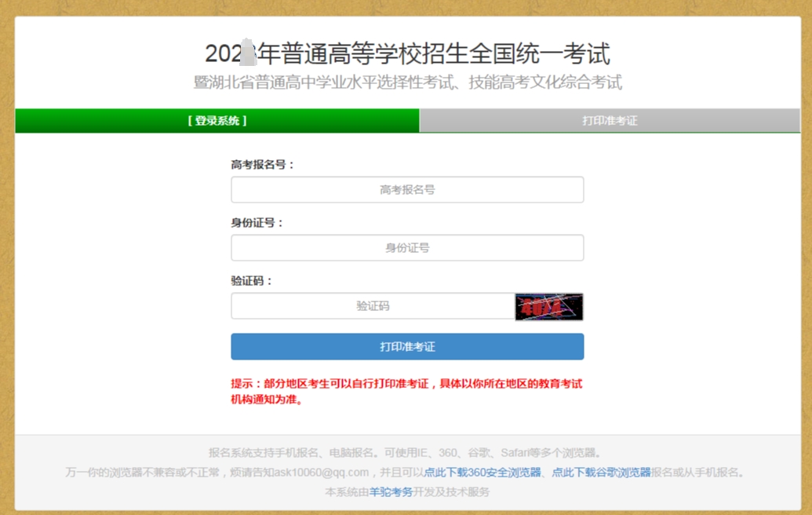Click the ask10060@qq.com email address

(330, 473)
